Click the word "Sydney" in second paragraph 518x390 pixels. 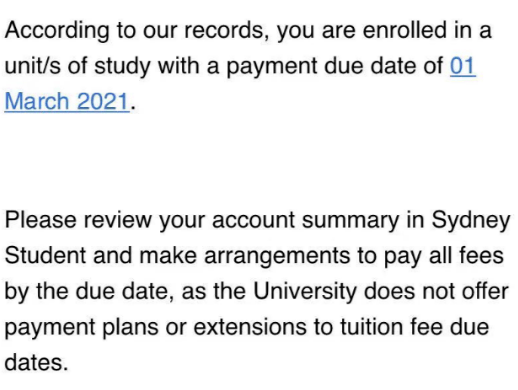pos(471,222)
